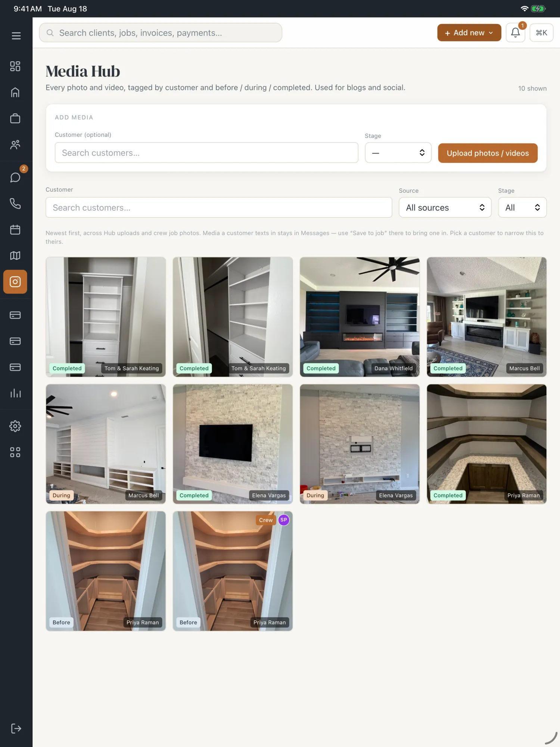Open Dana Whitfield completed fireplace photo
The image size is (560, 747).
tap(360, 317)
